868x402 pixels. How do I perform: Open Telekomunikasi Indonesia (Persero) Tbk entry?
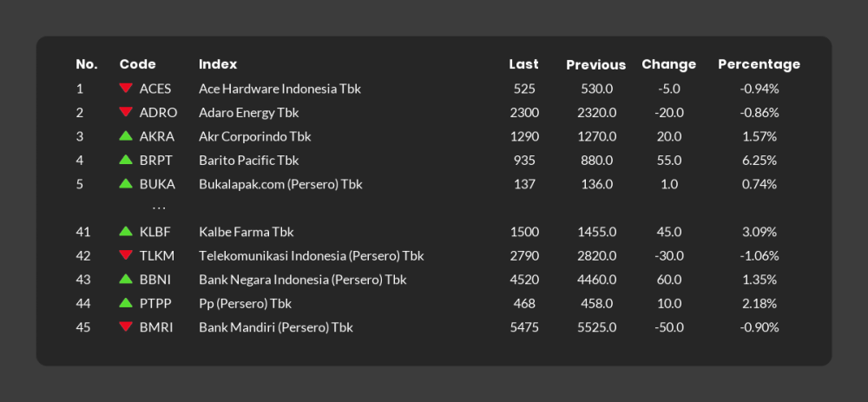pos(311,256)
